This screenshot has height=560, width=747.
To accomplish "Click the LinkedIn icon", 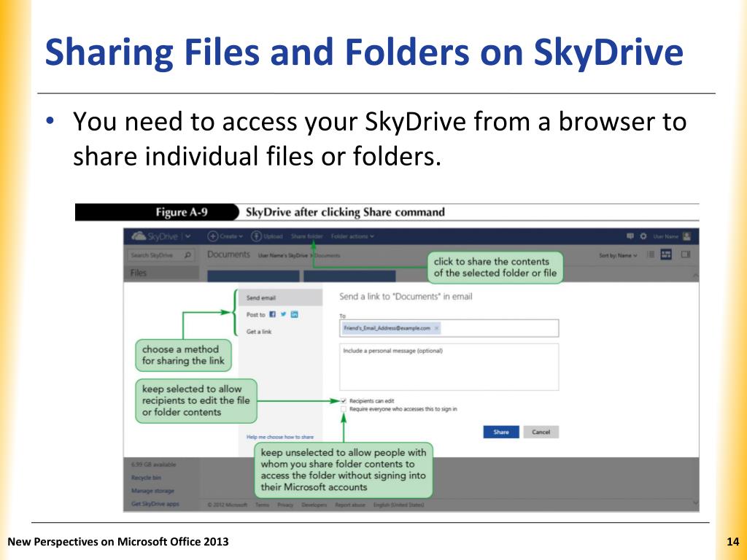I will click(x=295, y=314).
